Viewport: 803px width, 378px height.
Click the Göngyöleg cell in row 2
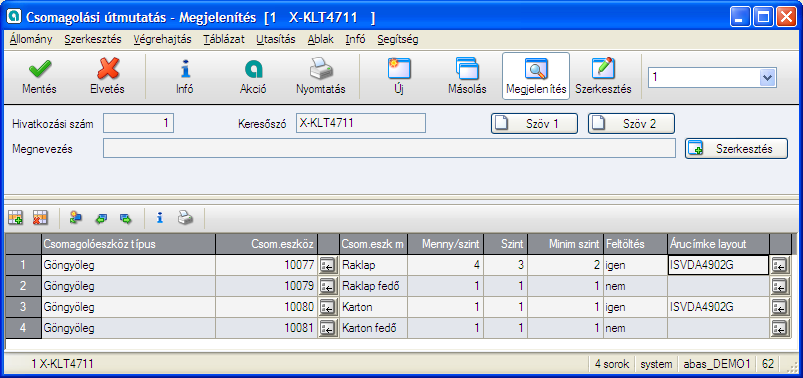click(128, 286)
